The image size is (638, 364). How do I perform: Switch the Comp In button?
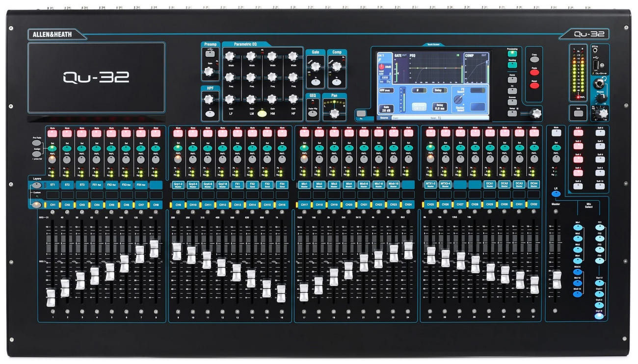coord(337,81)
